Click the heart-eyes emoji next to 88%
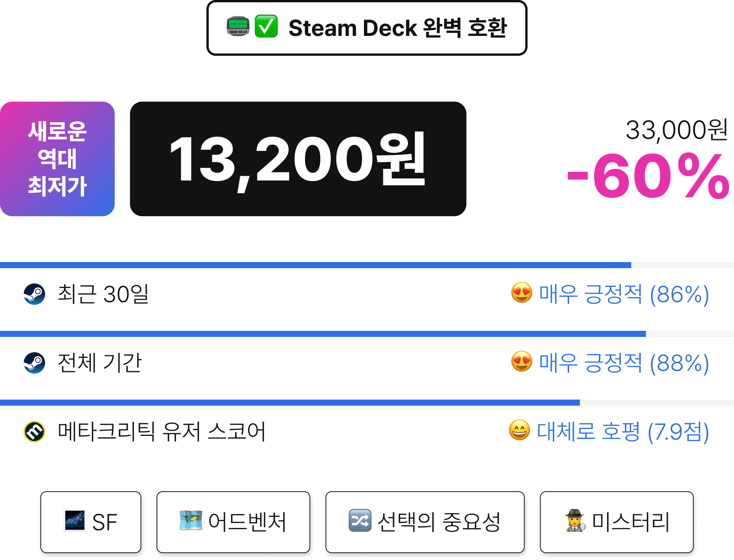Image resolution: width=734 pixels, height=560 pixels. coord(522,361)
